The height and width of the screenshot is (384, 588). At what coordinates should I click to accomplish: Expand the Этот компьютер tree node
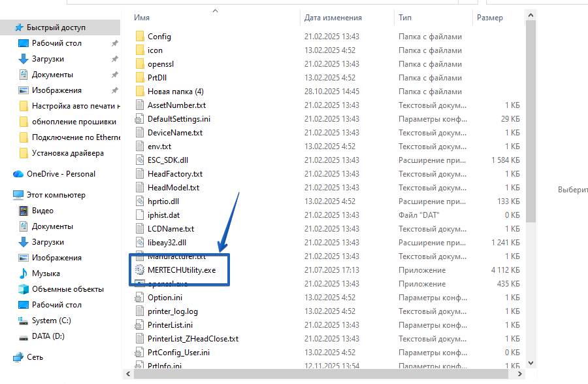tap(7, 195)
